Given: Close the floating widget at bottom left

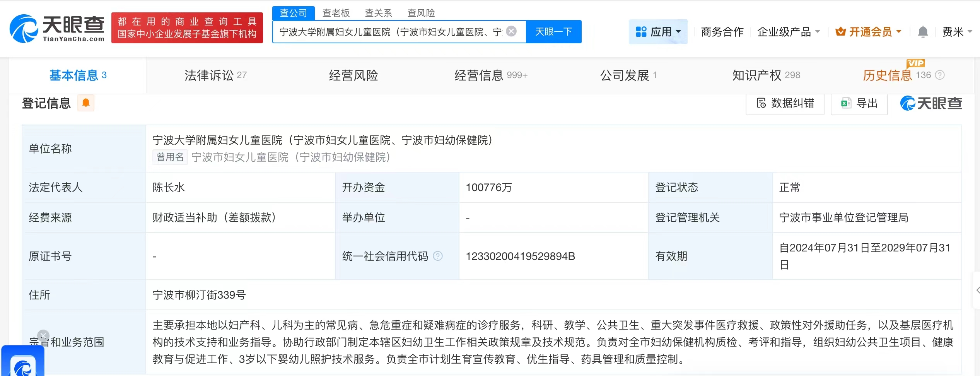Looking at the screenshot, I should click(x=43, y=335).
